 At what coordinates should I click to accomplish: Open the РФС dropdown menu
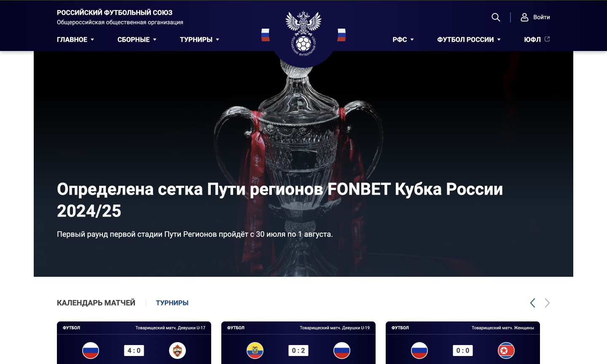pyautogui.click(x=403, y=40)
